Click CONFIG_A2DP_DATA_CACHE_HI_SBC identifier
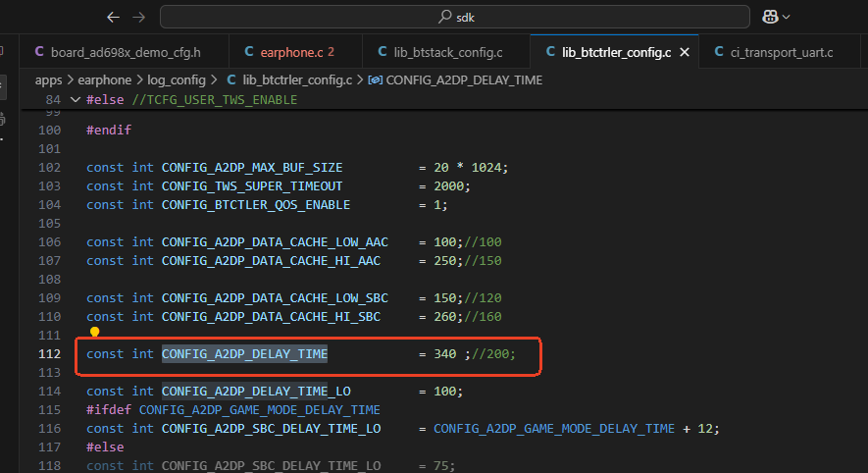The width and height of the screenshot is (868, 473). [271, 317]
